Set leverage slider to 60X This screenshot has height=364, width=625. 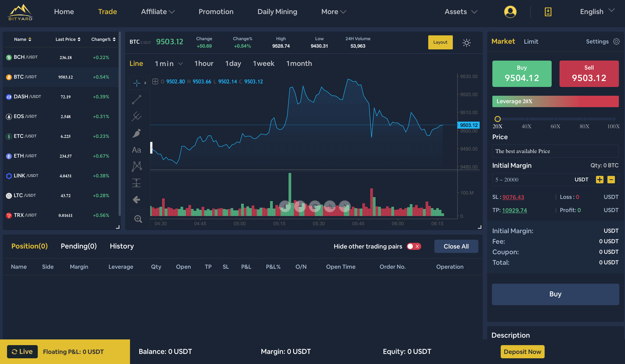[556, 119]
